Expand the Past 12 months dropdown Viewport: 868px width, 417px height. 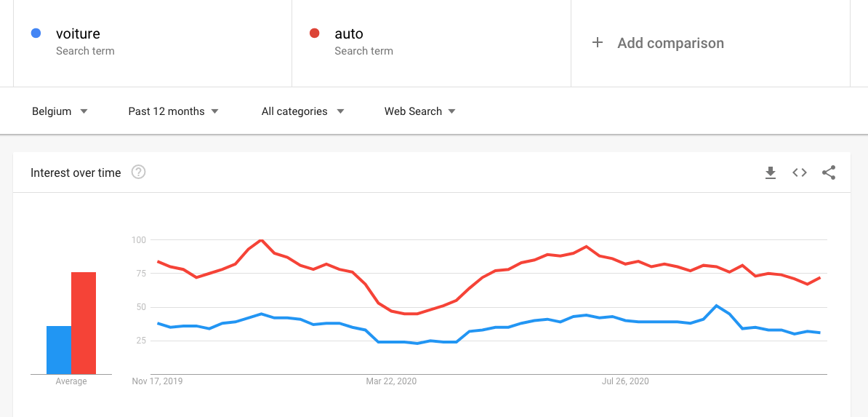(173, 111)
